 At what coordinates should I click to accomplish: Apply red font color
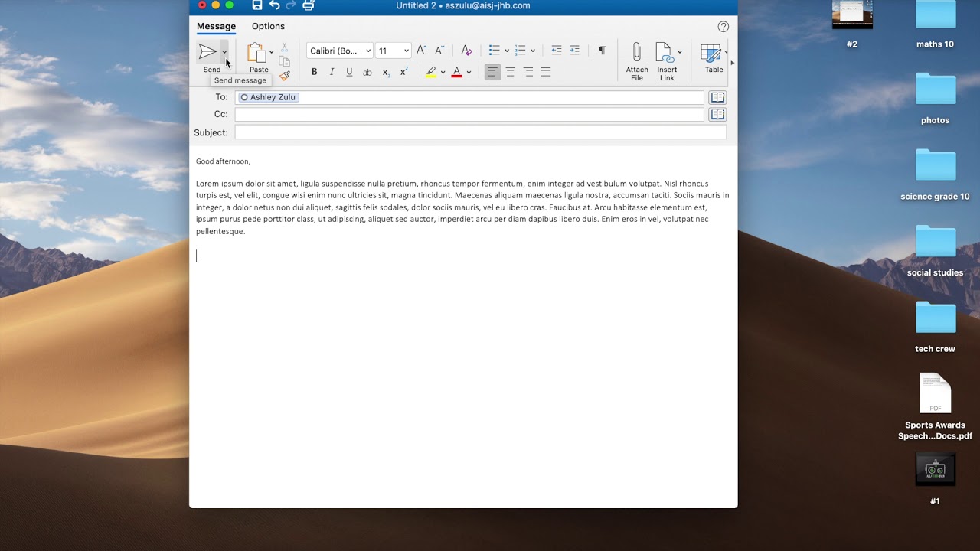(457, 72)
